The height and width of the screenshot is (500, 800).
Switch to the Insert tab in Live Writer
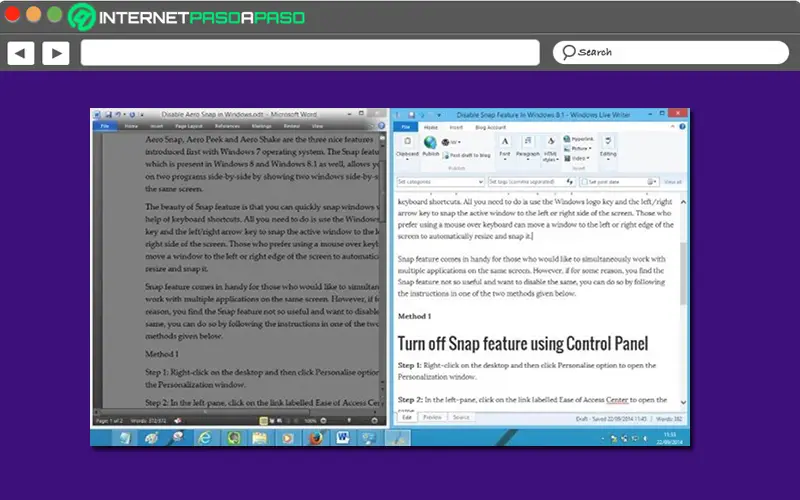click(x=456, y=127)
